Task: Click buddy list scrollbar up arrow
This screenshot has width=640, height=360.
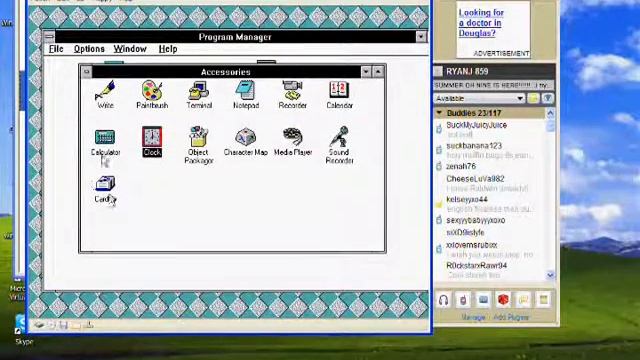Action: pos(550,113)
